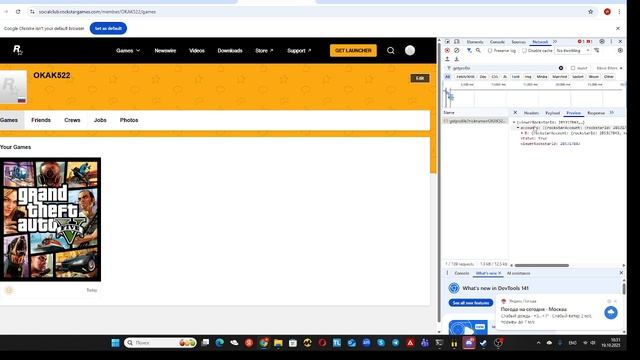Click the Edit profile button
This screenshot has width=640, height=360.
coord(420,78)
